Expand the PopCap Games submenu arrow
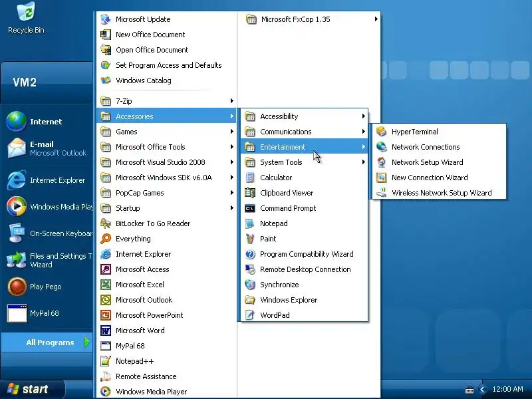Screen dimensions: 532x399 231,192
